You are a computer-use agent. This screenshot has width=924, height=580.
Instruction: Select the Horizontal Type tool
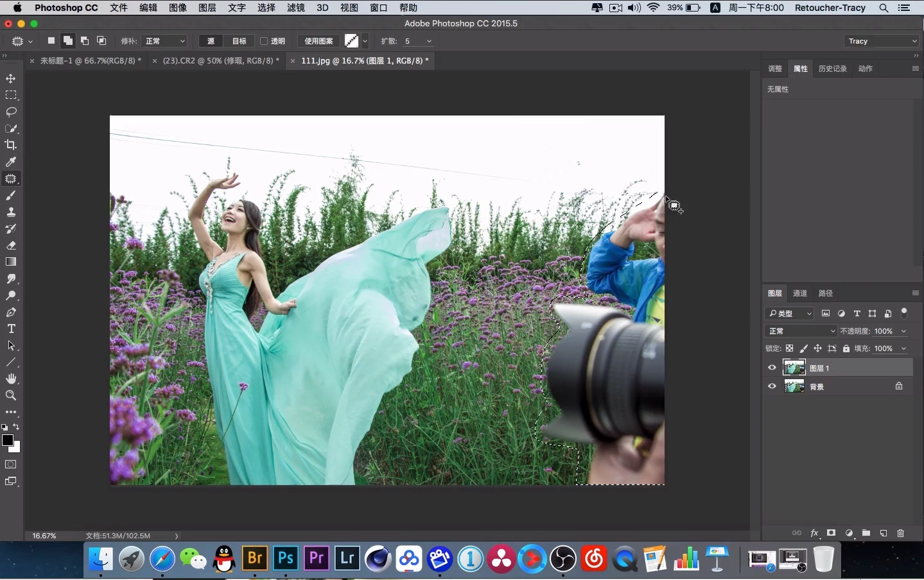tap(11, 328)
